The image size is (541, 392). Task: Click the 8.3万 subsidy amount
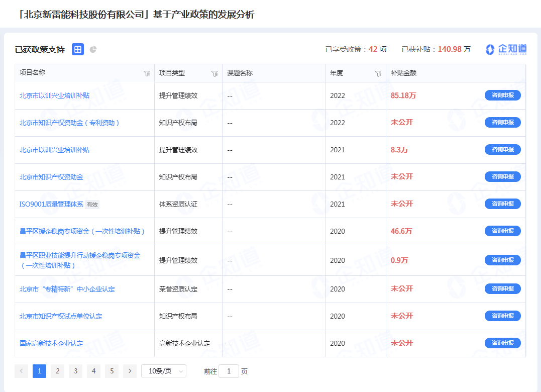(x=399, y=150)
